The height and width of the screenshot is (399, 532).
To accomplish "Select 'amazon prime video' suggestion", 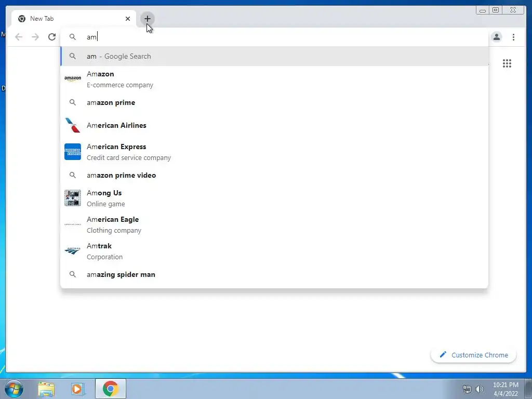I will (x=274, y=175).
